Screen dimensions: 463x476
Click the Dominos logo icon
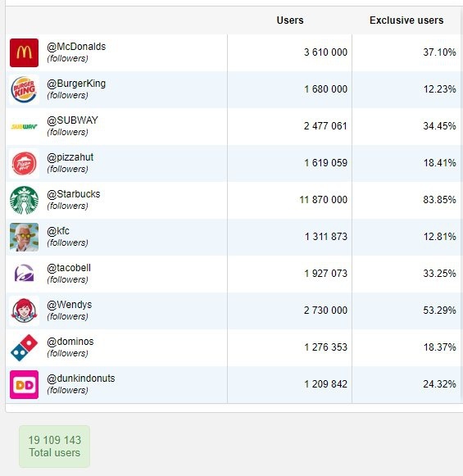24,348
